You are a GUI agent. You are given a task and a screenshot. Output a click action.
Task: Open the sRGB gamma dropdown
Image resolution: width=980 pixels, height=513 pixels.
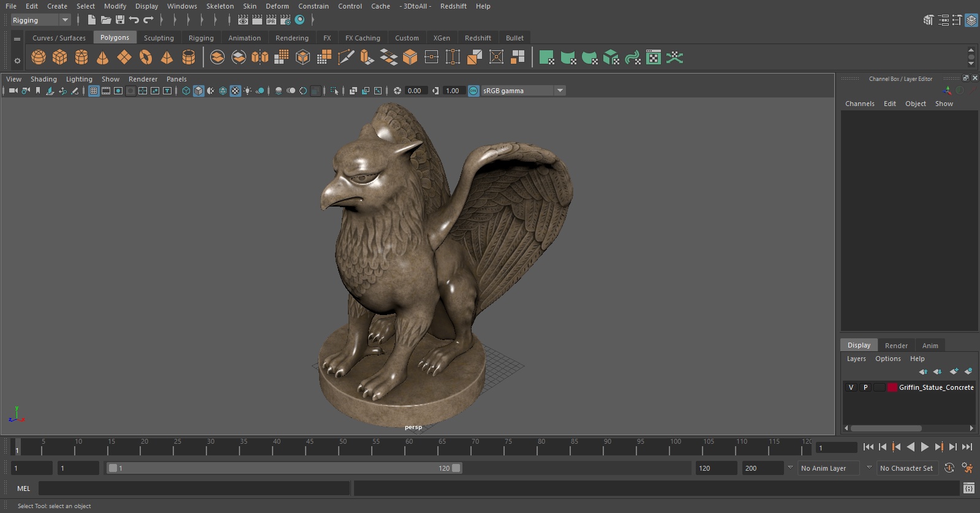pyautogui.click(x=560, y=91)
